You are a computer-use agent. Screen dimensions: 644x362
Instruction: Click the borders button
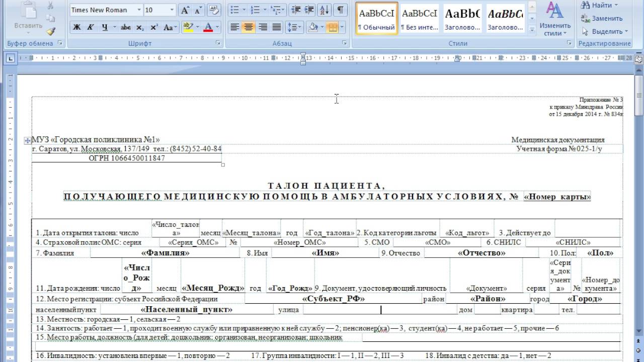click(x=332, y=27)
